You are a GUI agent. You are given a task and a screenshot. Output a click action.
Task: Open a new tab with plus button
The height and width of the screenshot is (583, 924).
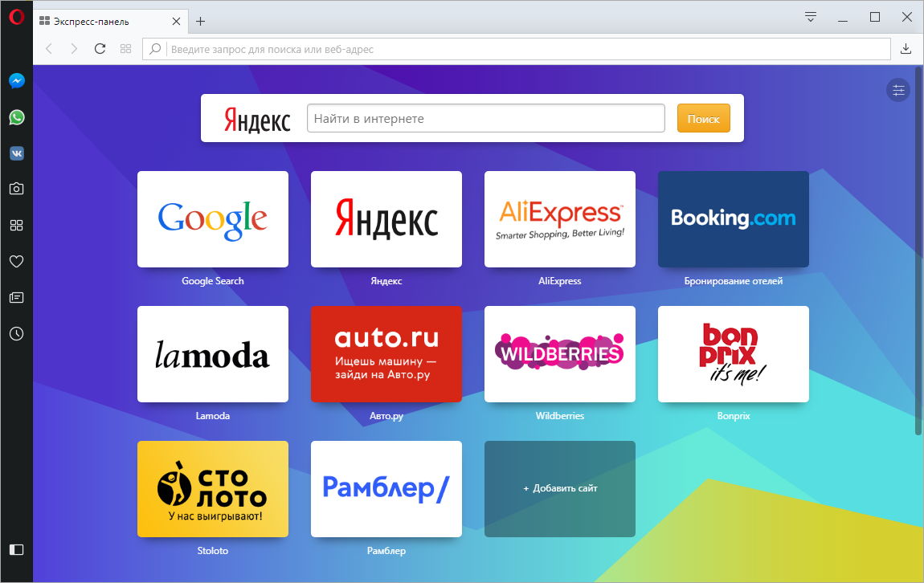click(200, 21)
